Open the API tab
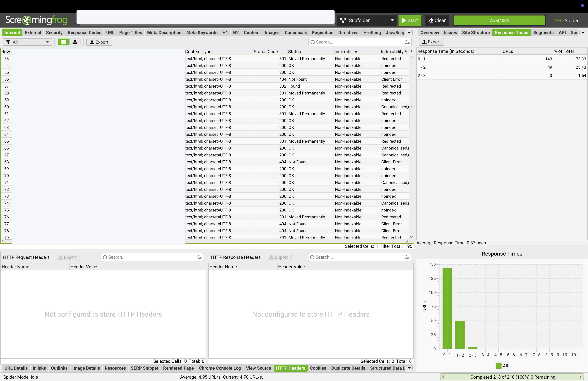The height and width of the screenshot is (381, 588). pyautogui.click(x=562, y=32)
